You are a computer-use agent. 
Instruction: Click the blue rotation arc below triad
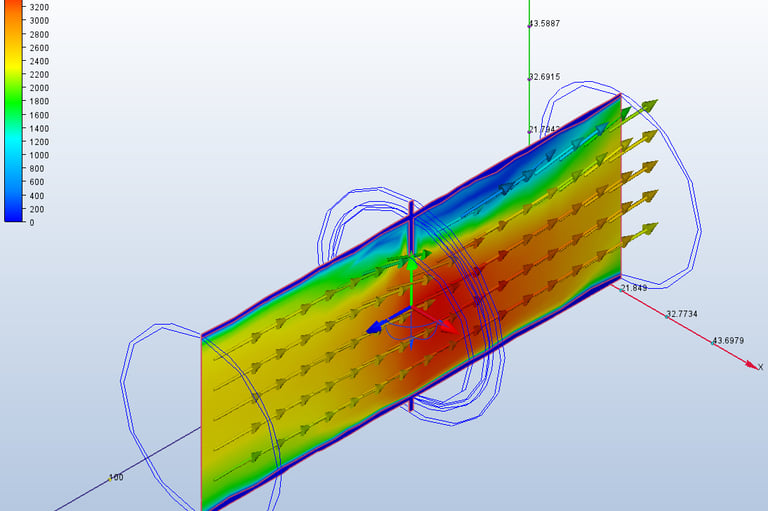(x=410, y=333)
